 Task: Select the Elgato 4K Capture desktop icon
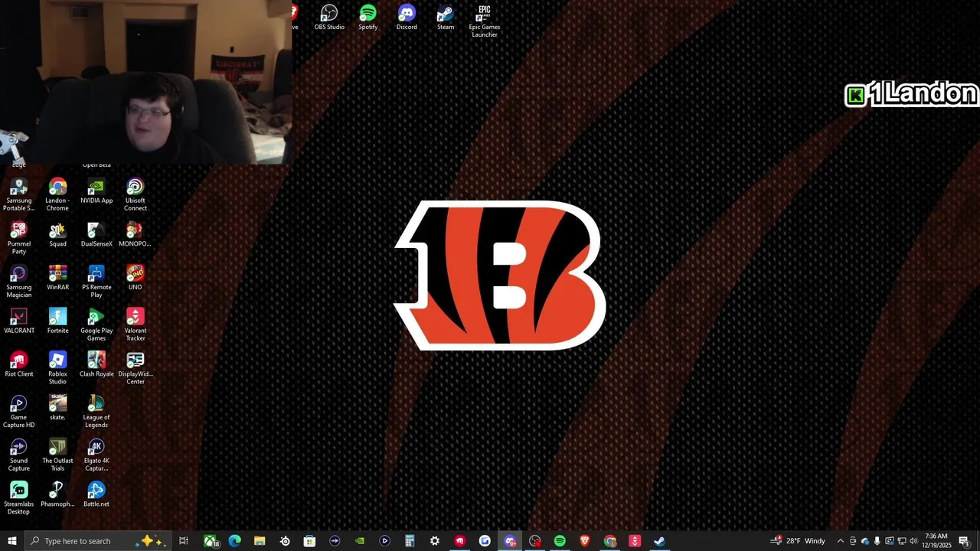(x=96, y=456)
